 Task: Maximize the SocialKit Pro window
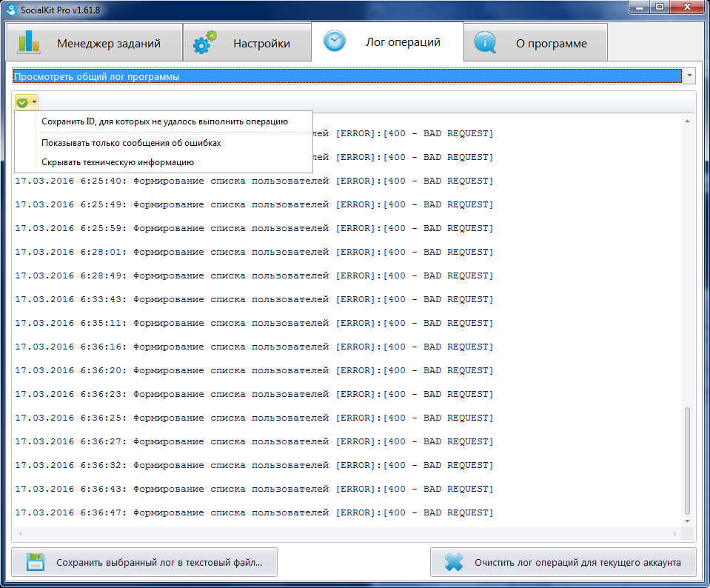[659, 7]
